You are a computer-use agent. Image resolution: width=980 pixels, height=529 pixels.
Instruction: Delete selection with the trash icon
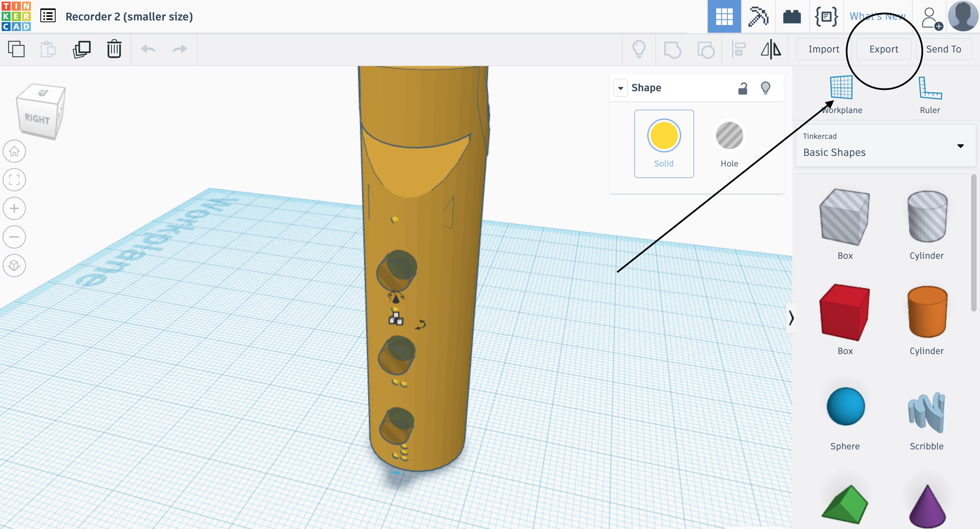point(114,49)
